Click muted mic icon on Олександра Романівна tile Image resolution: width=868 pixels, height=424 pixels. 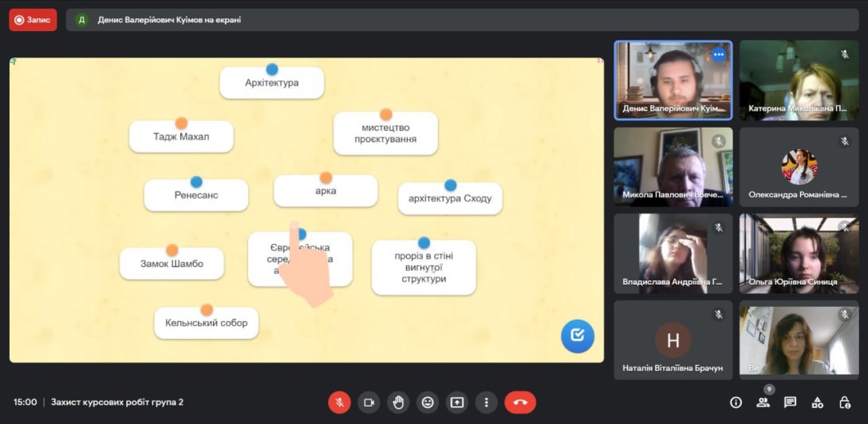(x=845, y=141)
